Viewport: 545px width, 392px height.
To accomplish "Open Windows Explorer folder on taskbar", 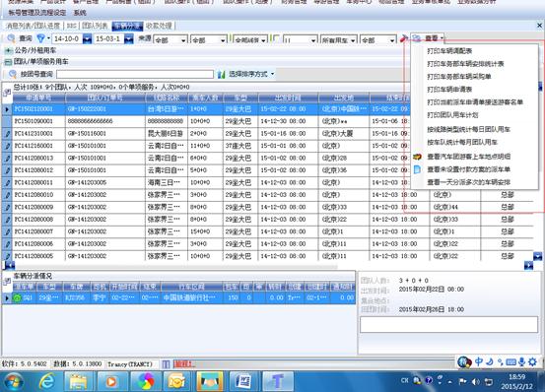I will (78, 381).
